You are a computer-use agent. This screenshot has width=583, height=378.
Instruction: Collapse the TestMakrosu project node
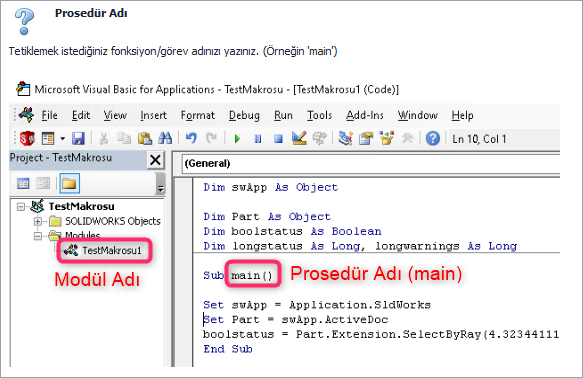point(21,206)
